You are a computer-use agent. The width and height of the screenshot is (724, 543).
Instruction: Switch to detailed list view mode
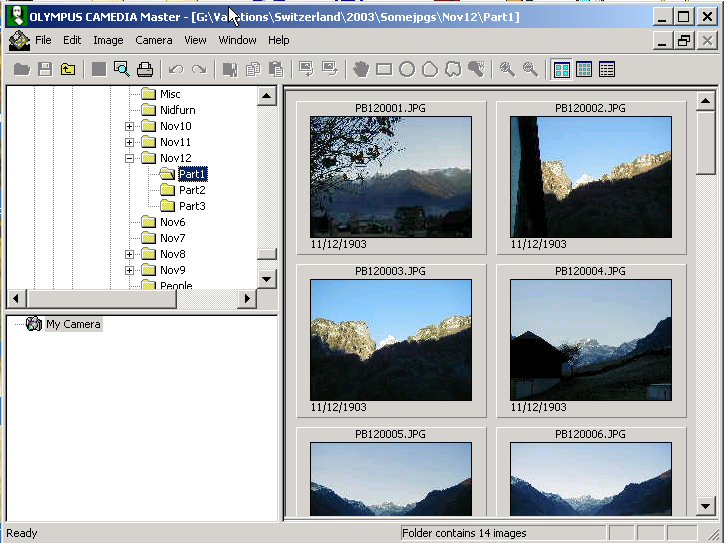click(607, 69)
